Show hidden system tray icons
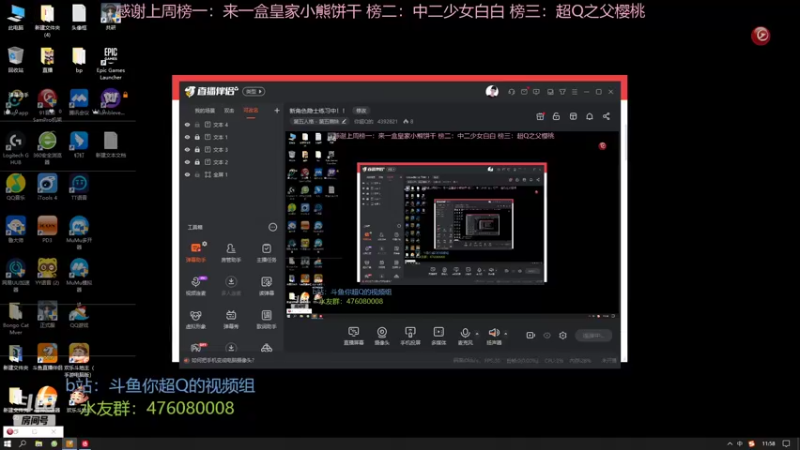800x450 pixels. (x=730, y=444)
